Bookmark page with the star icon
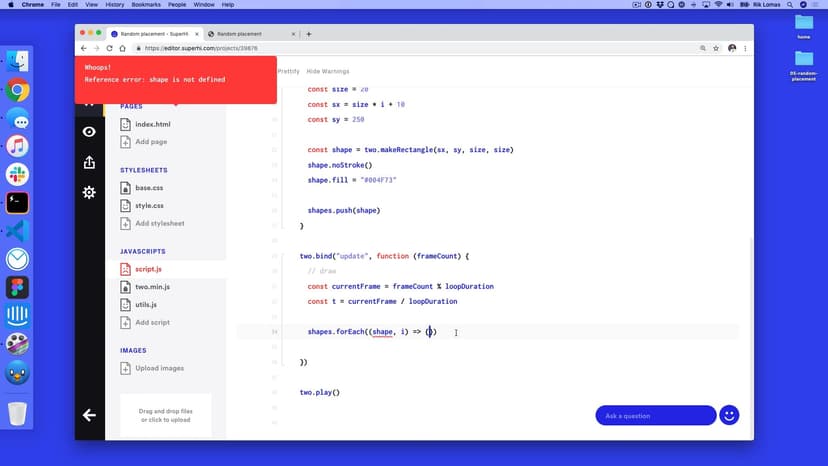 [713, 48]
